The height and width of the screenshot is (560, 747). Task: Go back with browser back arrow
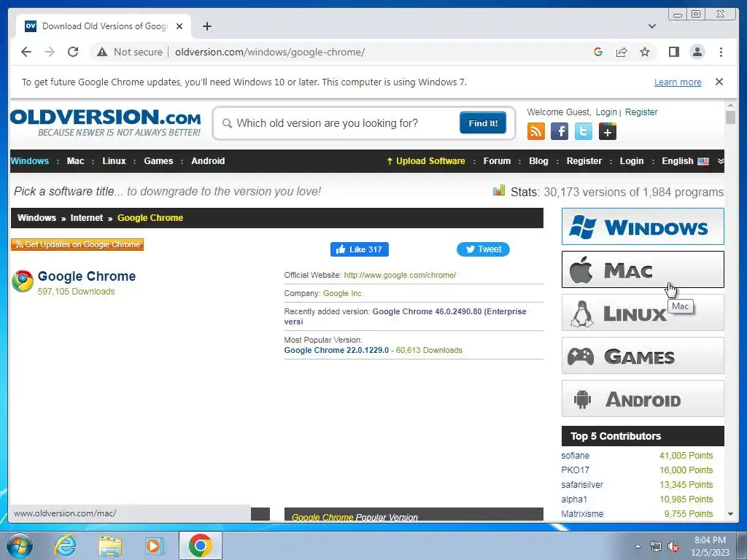point(26,52)
